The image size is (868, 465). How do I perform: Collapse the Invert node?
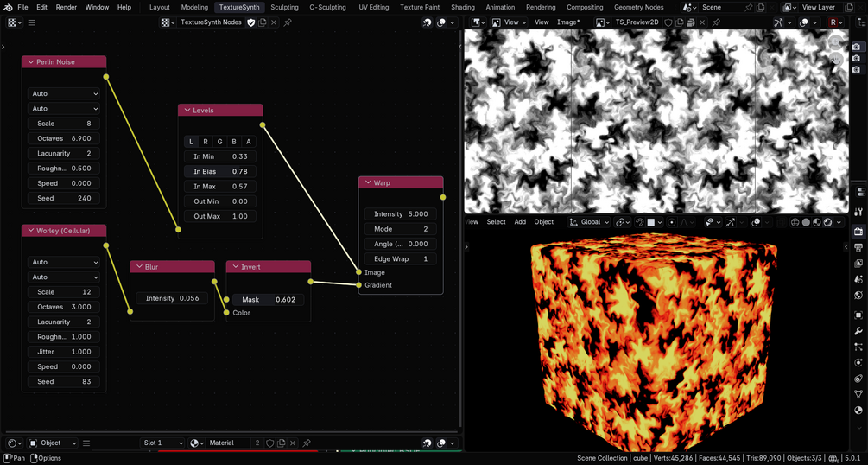pos(235,266)
